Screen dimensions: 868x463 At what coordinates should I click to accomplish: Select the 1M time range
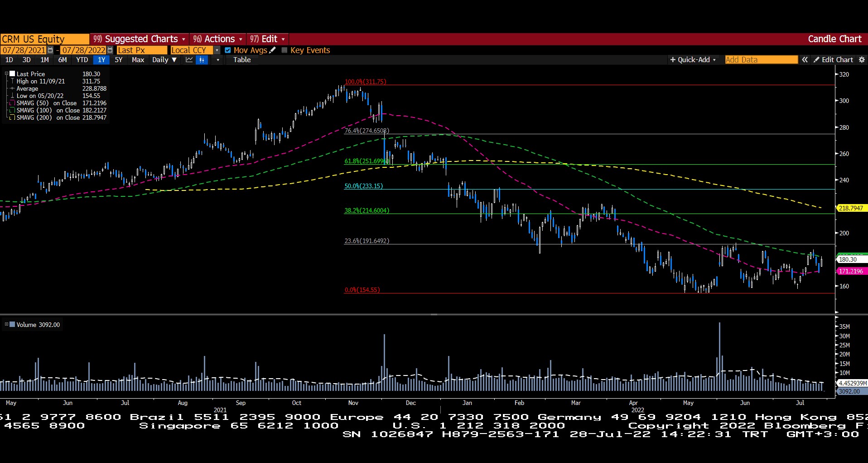pos(44,60)
